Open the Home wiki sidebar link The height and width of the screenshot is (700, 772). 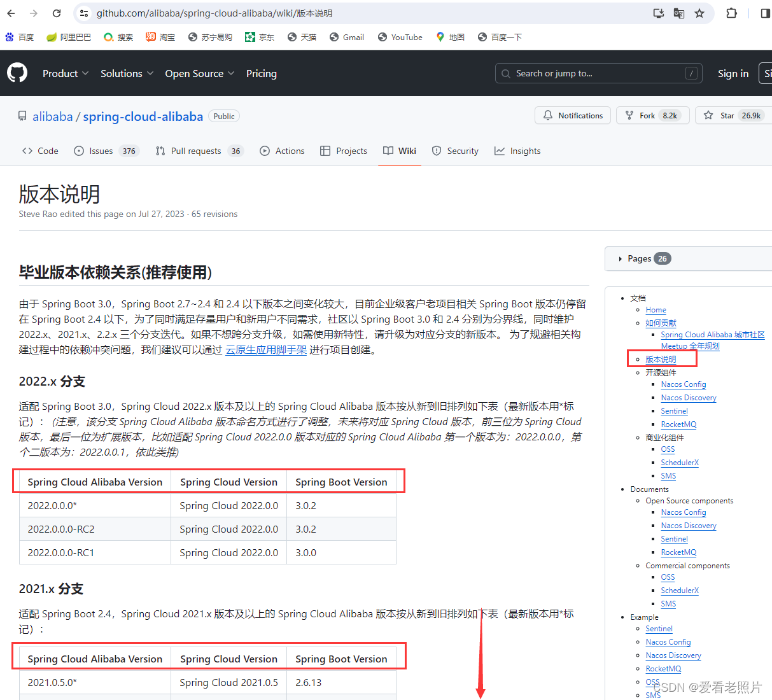point(656,310)
